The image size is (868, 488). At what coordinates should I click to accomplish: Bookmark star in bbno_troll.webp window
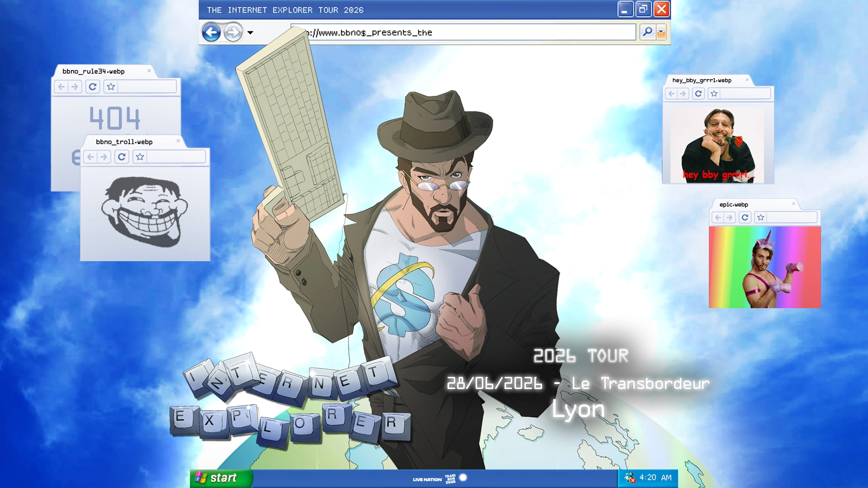click(140, 157)
